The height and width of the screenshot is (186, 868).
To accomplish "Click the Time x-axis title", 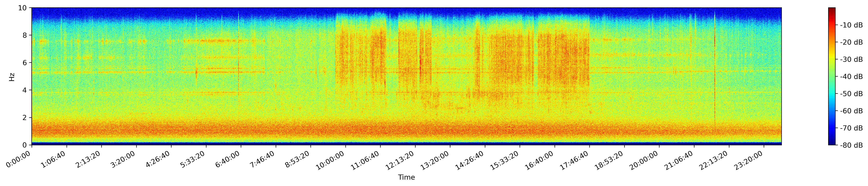I will [406, 178].
